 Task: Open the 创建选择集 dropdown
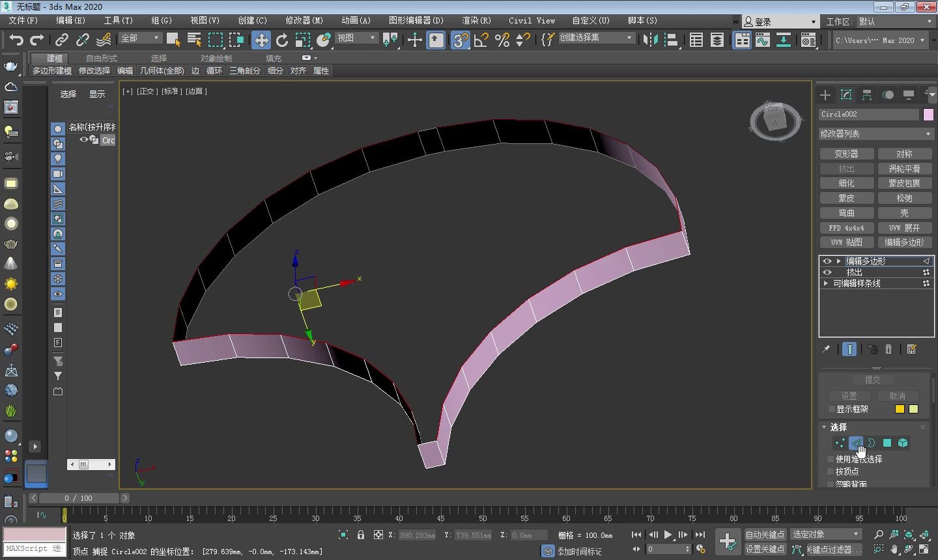pos(596,38)
